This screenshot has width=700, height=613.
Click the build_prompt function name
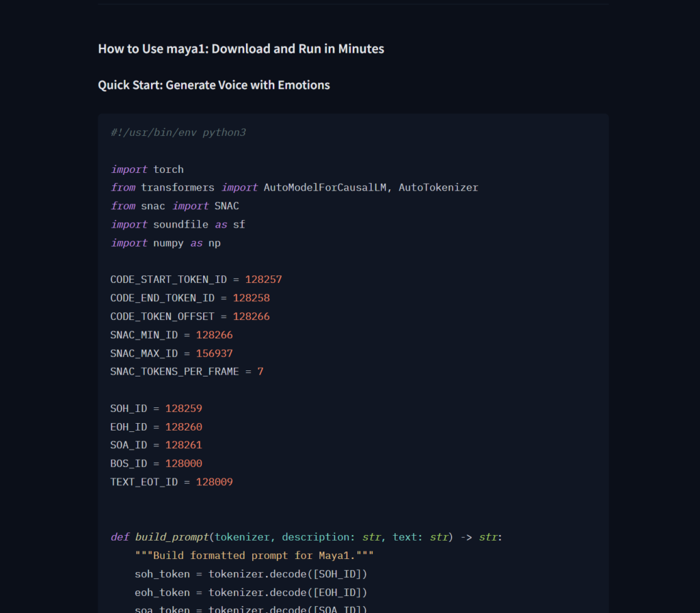(172, 537)
